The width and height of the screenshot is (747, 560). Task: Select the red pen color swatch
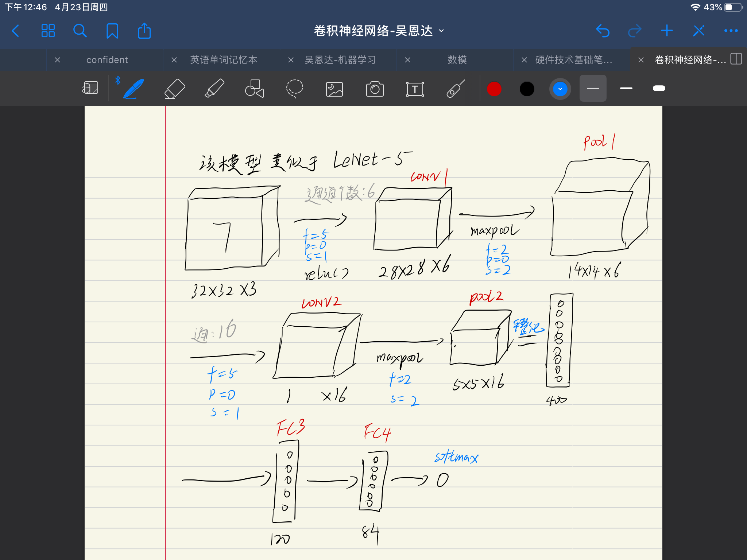click(x=494, y=88)
